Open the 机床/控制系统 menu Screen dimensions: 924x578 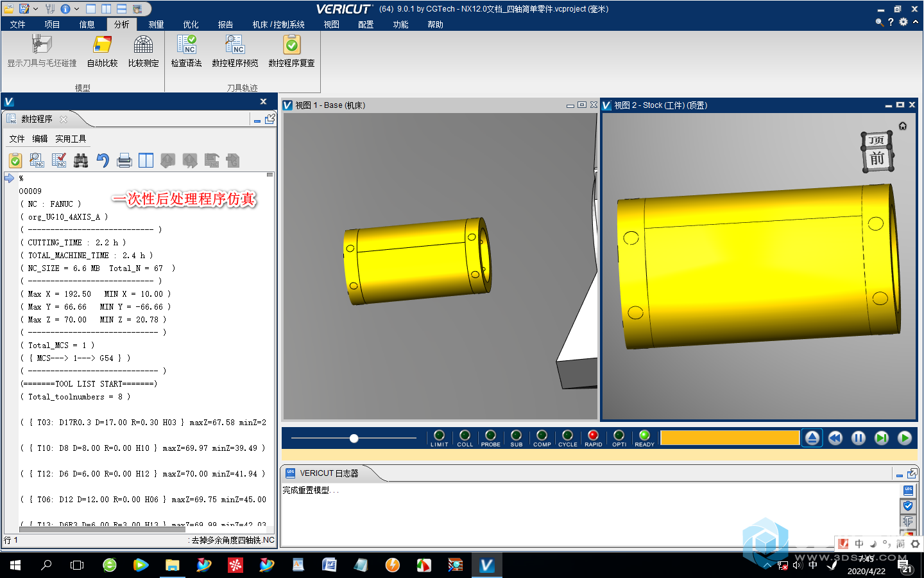(278, 24)
